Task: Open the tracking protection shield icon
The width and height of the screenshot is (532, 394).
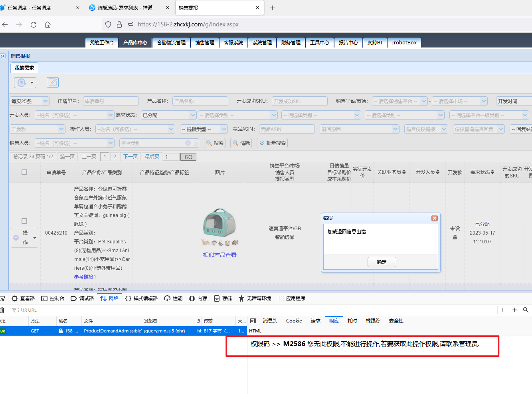Action: 108,24
